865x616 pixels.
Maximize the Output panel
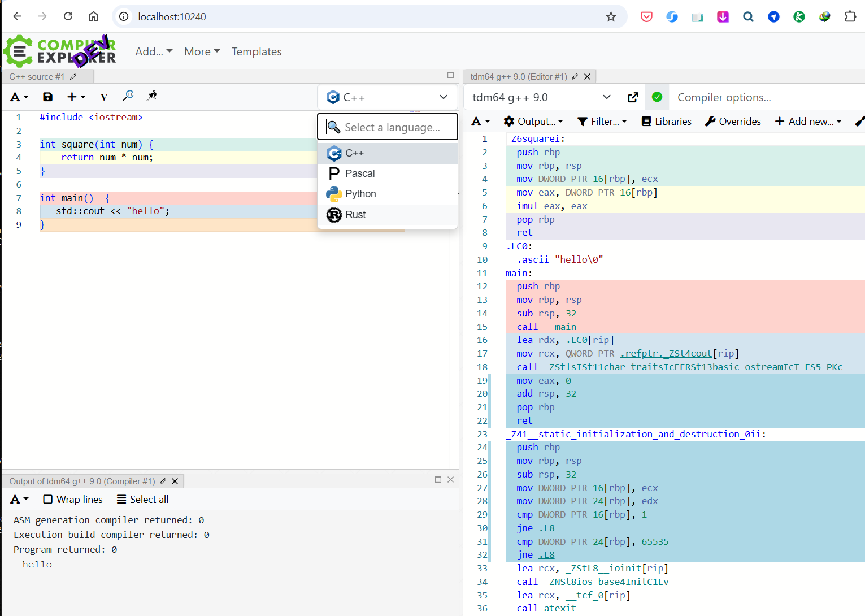coord(438,480)
